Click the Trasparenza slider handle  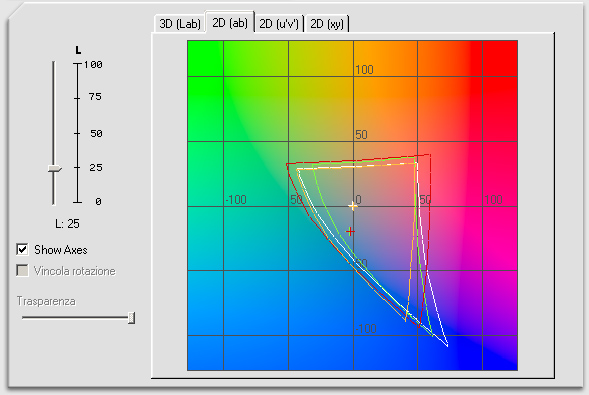[x=131, y=318]
